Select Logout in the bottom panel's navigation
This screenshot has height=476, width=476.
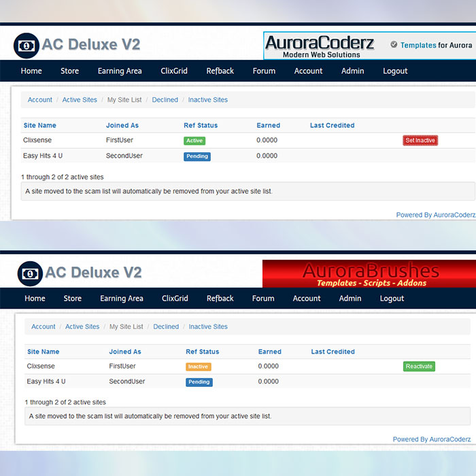[x=392, y=299]
